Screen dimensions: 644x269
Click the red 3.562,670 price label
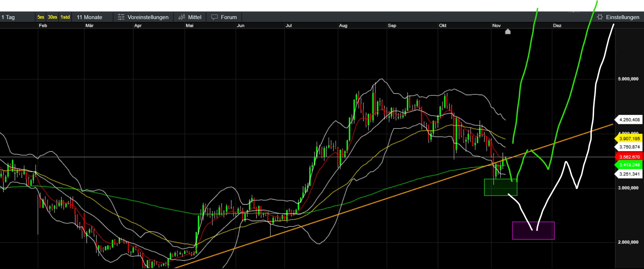(629, 157)
